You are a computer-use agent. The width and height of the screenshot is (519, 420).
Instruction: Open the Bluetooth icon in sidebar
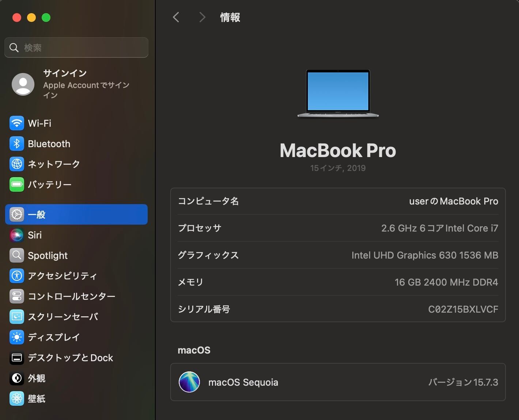click(x=17, y=144)
